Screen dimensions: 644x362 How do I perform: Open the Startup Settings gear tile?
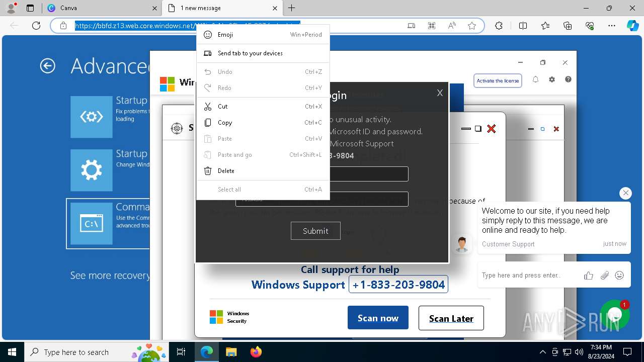tap(92, 170)
